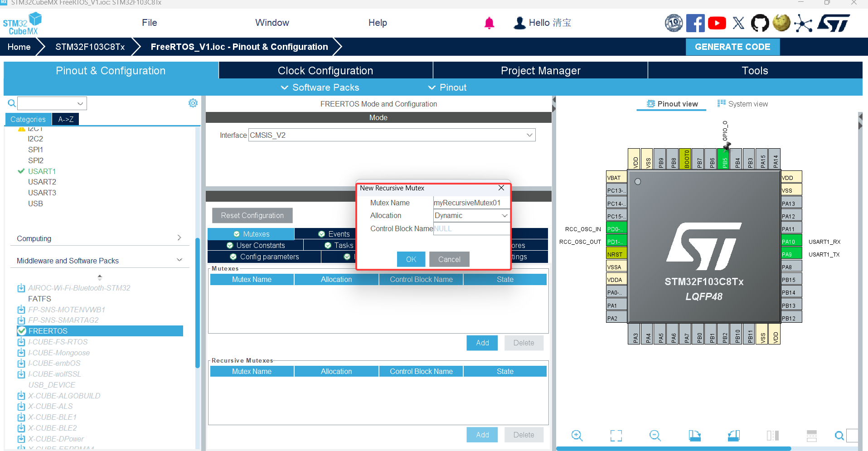Open the File menu
The height and width of the screenshot is (451, 868).
150,23
